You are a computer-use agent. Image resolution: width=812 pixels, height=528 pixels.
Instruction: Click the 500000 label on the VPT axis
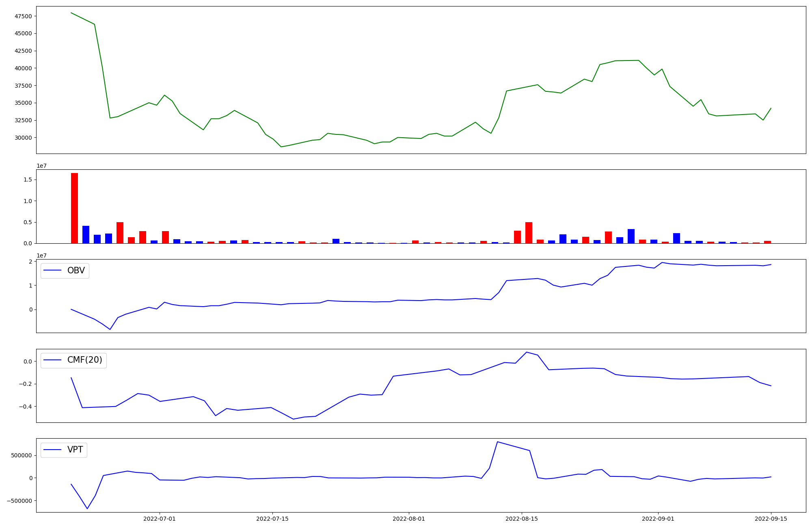(22, 455)
